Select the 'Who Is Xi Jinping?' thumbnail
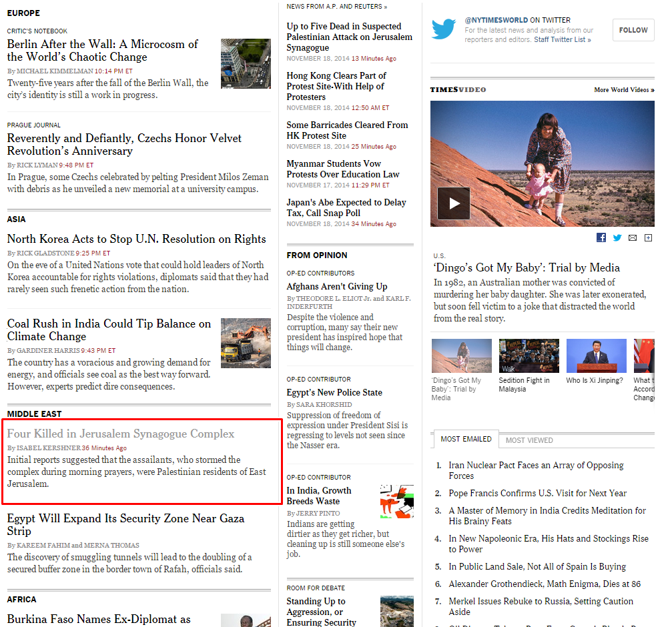This screenshot has height=627, width=672. click(596, 356)
